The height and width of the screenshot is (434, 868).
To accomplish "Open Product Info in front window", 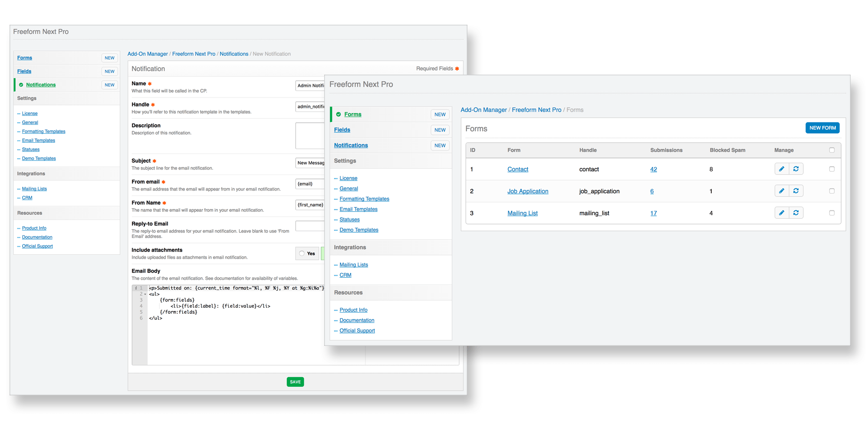I will click(353, 310).
